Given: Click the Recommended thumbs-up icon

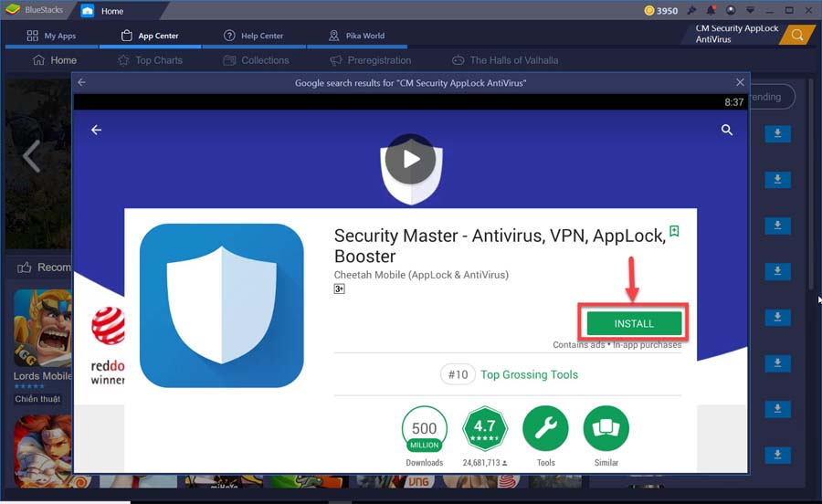Looking at the screenshot, I should [x=24, y=268].
